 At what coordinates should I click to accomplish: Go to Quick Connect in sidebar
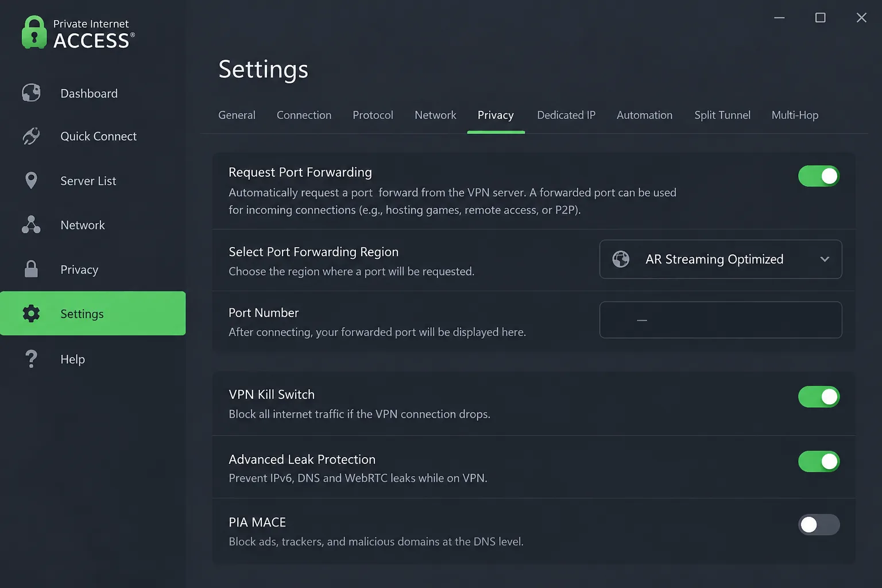click(x=93, y=136)
